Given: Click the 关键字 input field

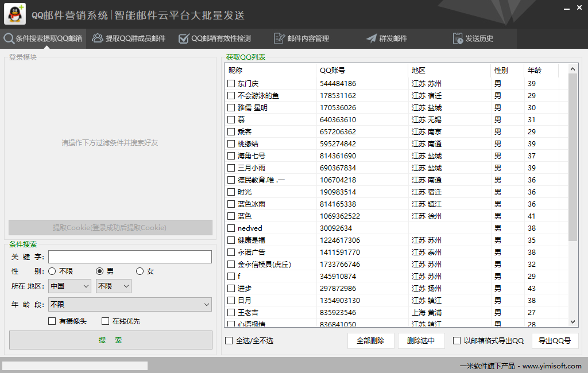Looking at the screenshot, I should pos(130,257).
